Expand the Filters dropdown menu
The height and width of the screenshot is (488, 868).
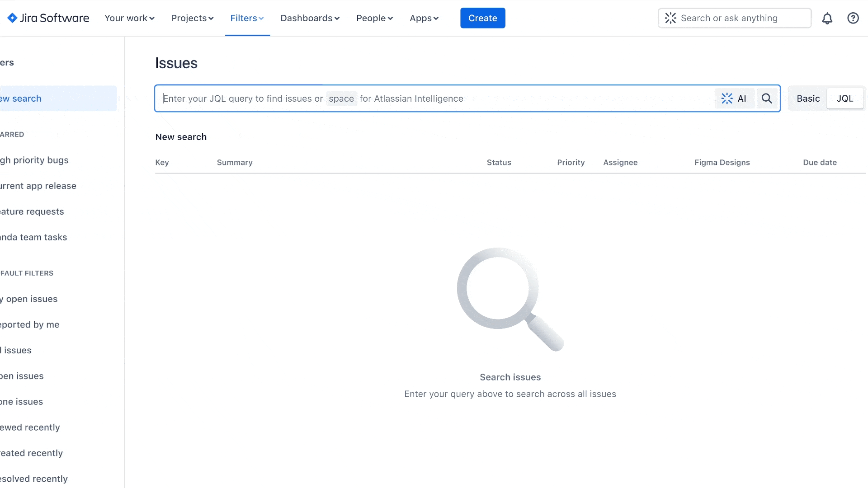[246, 18]
